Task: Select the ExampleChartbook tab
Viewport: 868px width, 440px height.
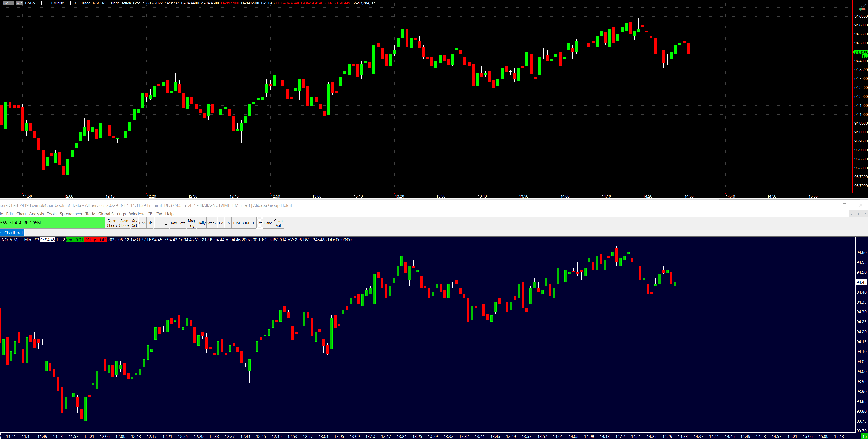Action: coord(12,233)
